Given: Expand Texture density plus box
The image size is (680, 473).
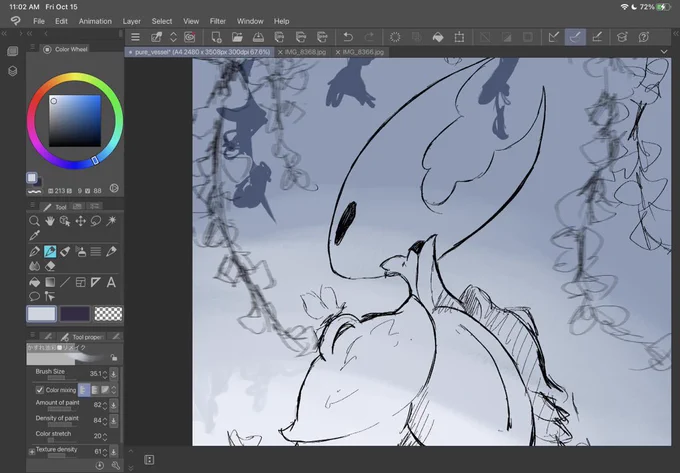Looking at the screenshot, I should click(x=32, y=452).
